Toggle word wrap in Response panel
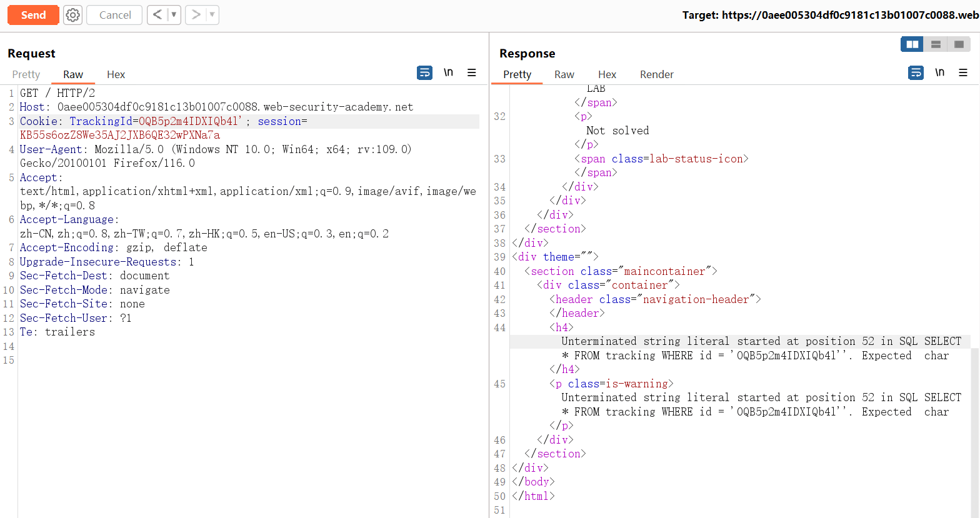This screenshot has width=980, height=518. (x=916, y=73)
